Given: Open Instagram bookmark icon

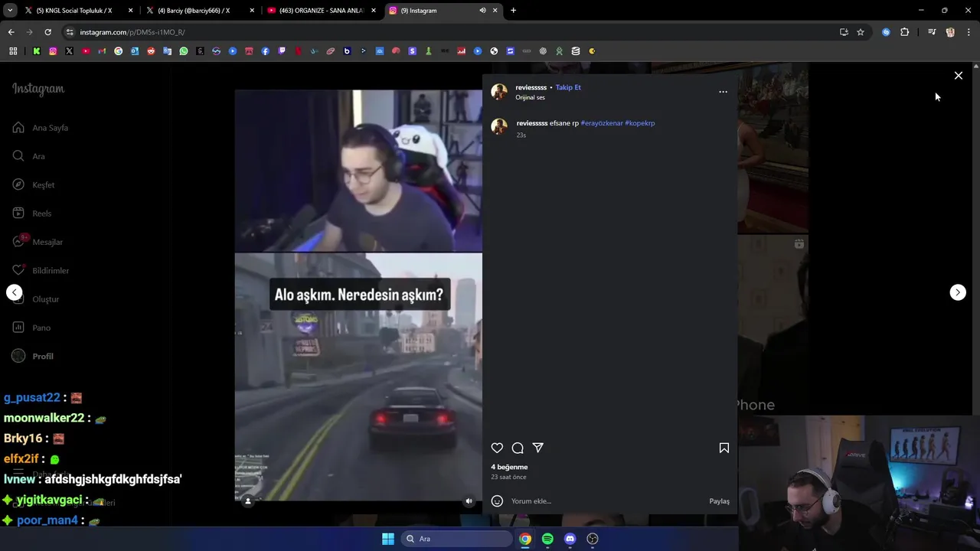Looking at the screenshot, I should click(x=53, y=51).
